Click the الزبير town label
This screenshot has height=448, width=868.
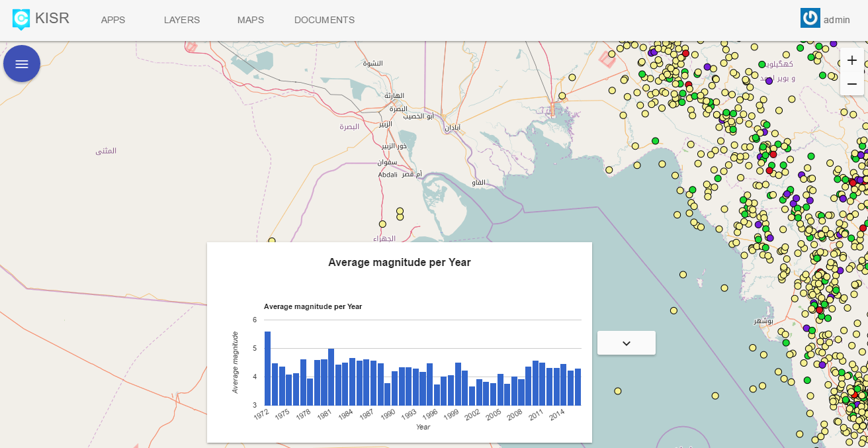385,124
